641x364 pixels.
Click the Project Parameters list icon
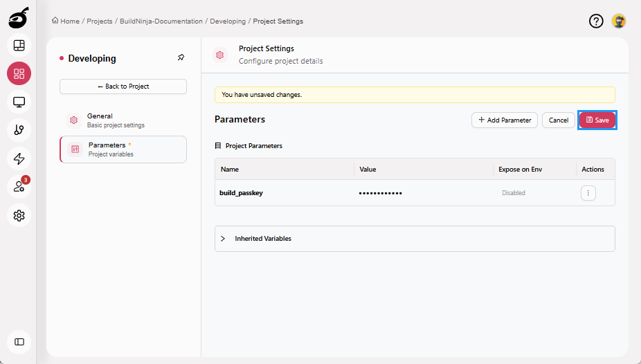(x=218, y=146)
